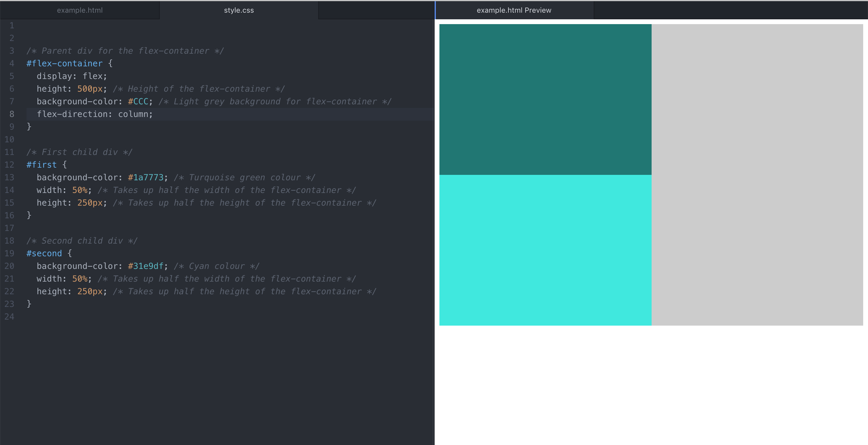Click the 'First child div' comment
Screen dimensions: 868x445
tap(79, 152)
